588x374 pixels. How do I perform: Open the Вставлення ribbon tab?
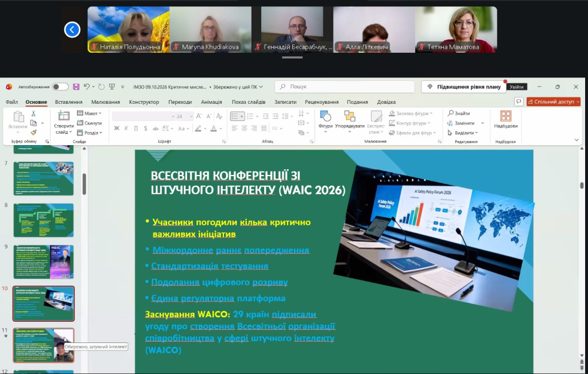point(69,102)
